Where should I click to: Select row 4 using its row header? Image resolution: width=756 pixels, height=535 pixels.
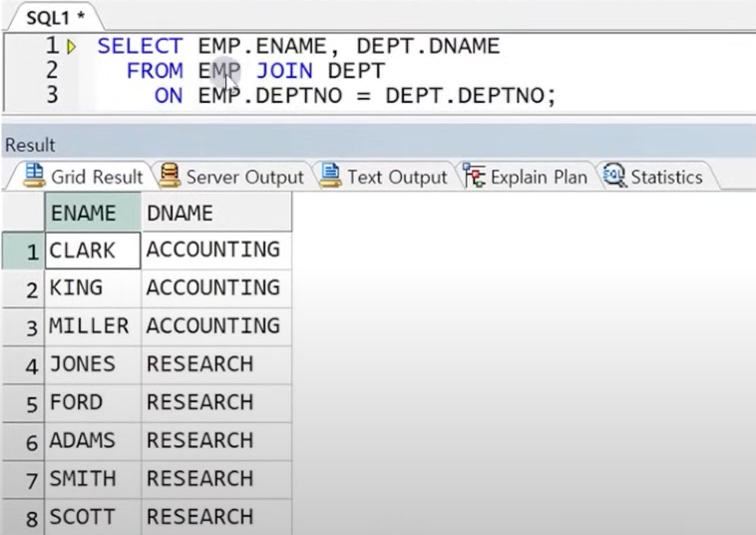point(23,364)
